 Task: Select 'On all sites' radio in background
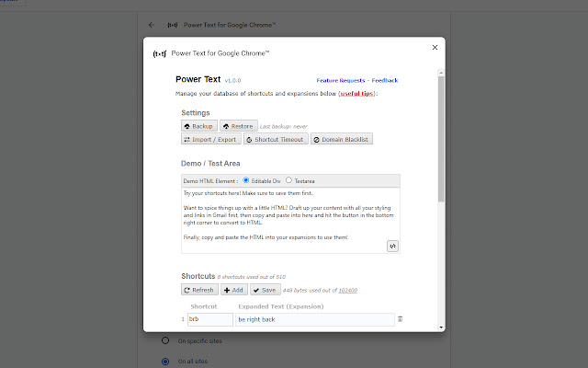pyautogui.click(x=165, y=362)
